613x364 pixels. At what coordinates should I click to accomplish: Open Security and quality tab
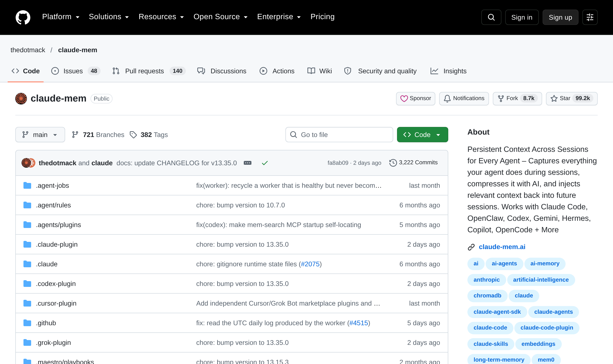[380, 71]
